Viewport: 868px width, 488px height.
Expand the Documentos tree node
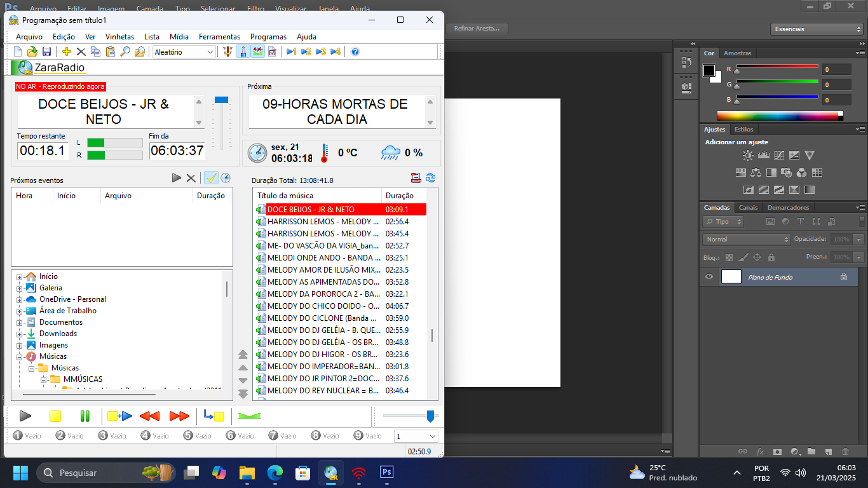coord(19,322)
